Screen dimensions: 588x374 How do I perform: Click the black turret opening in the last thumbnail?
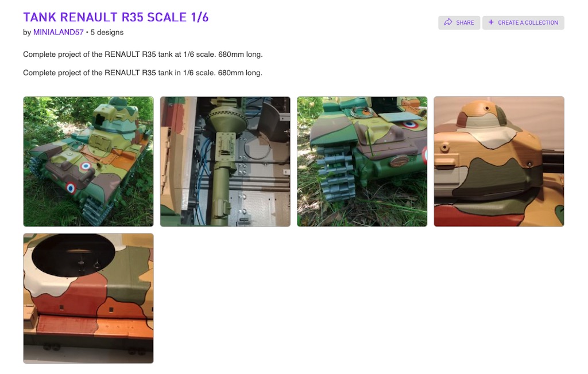pos(73,255)
